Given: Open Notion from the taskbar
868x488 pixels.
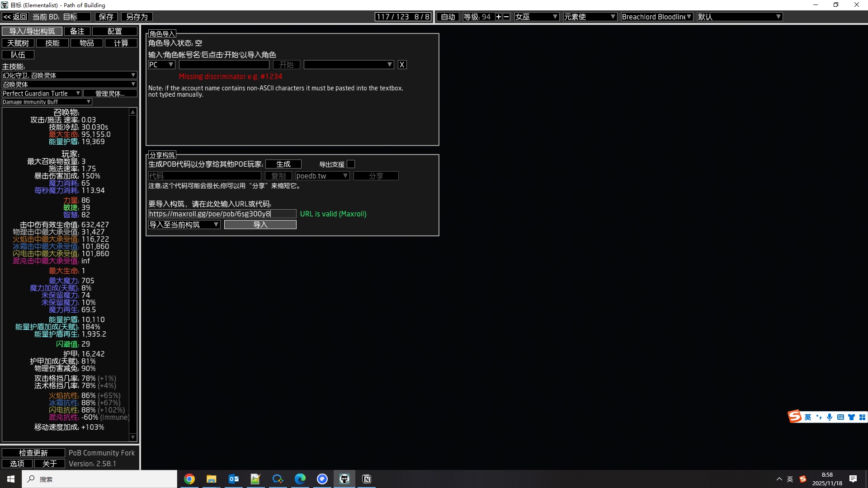Looking at the screenshot, I should 367,479.
